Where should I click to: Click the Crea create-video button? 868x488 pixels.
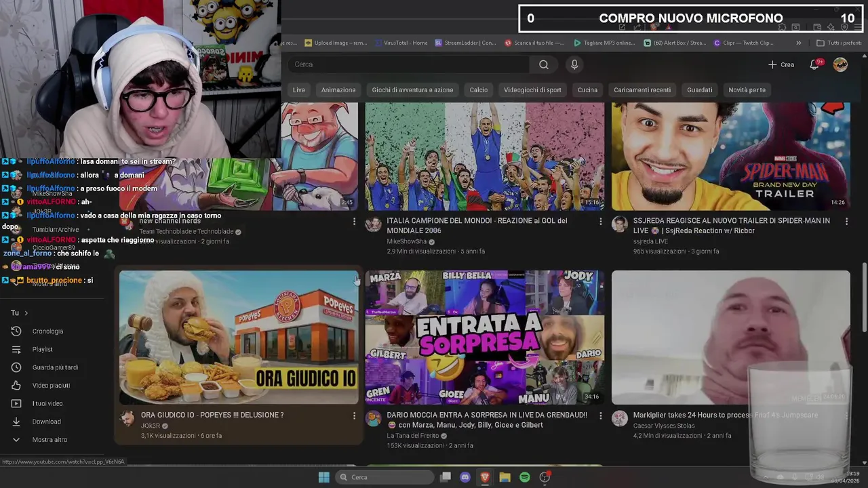[781, 64]
